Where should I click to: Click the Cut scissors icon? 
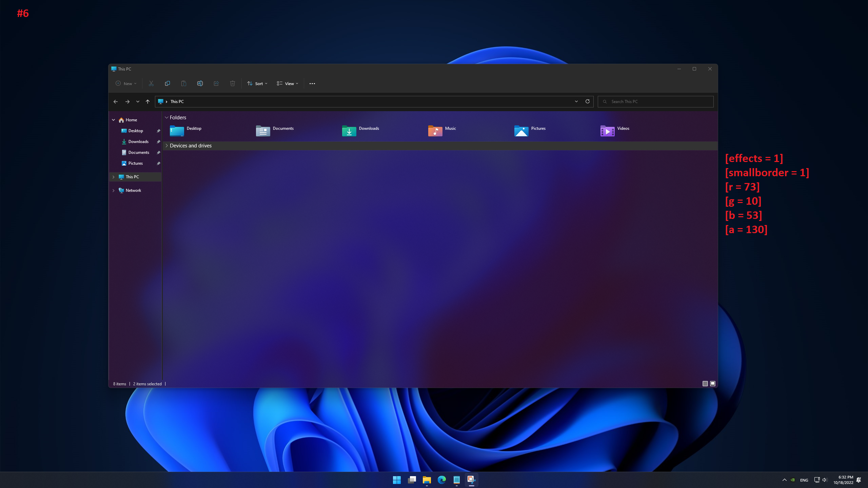pos(151,83)
